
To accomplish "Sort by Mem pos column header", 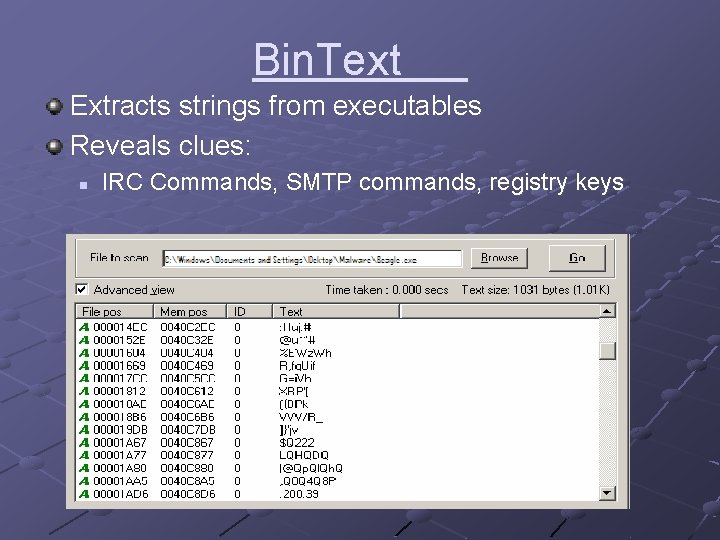I will pos(190,311).
